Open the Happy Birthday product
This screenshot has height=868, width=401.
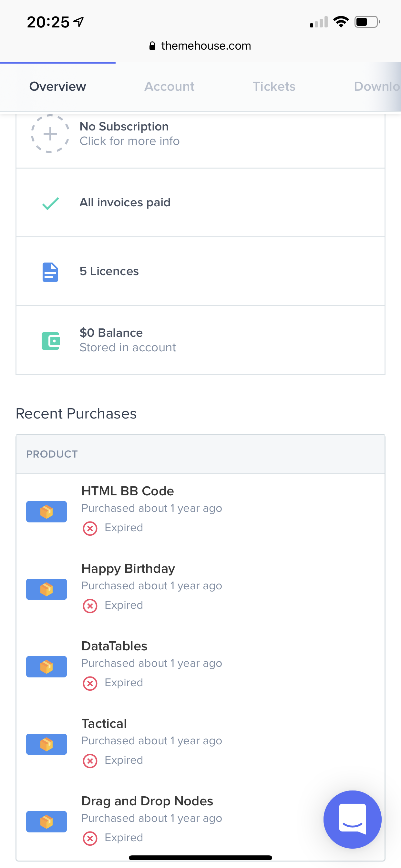128,569
